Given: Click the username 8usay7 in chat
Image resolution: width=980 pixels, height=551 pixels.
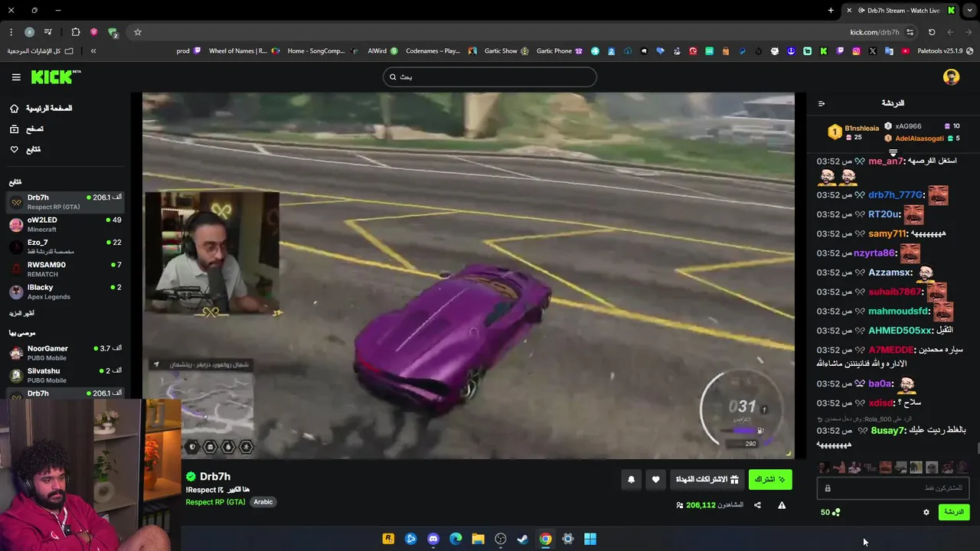Looking at the screenshot, I should 887,430.
